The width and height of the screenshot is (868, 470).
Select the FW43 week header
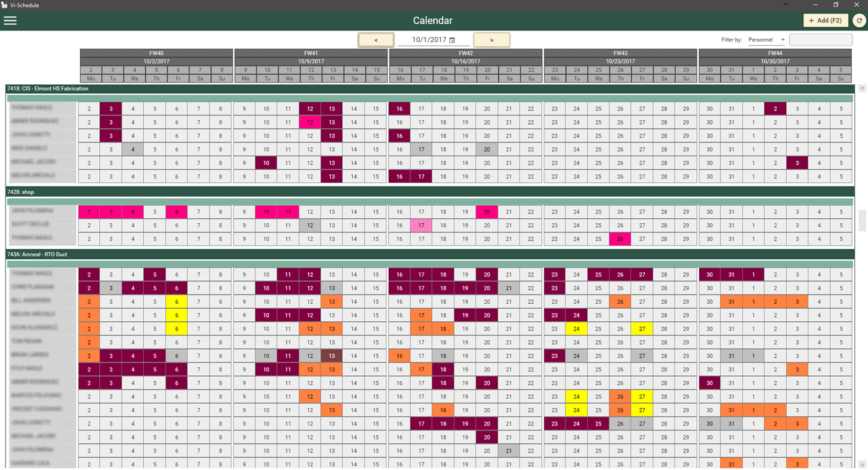coord(620,53)
